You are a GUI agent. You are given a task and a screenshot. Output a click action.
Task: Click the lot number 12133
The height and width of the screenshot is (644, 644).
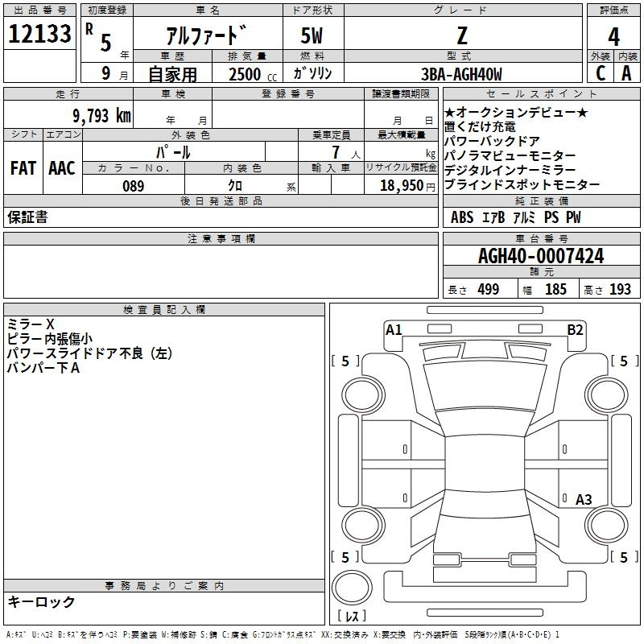pos(39,33)
